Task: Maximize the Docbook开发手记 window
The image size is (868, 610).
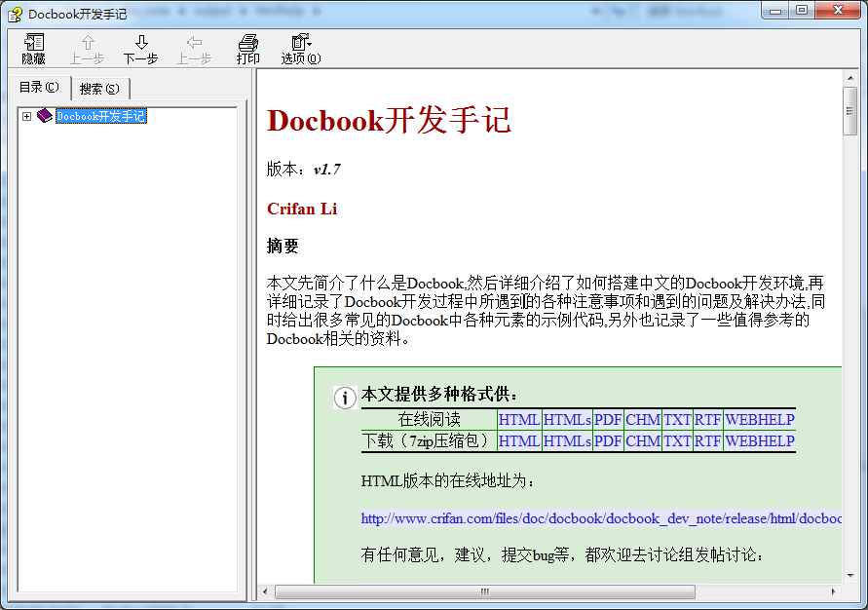Action: coord(801,11)
